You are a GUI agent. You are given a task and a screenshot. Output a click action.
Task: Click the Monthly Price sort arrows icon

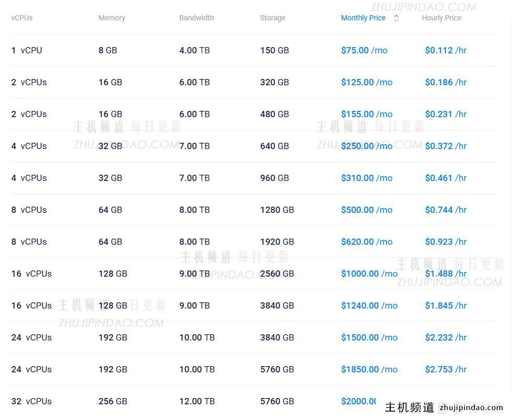click(396, 18)
